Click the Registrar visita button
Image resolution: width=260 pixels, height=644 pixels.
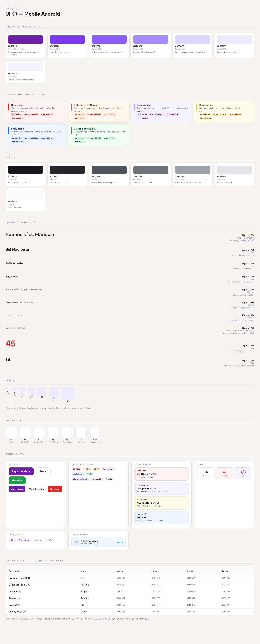pos(21,471)
